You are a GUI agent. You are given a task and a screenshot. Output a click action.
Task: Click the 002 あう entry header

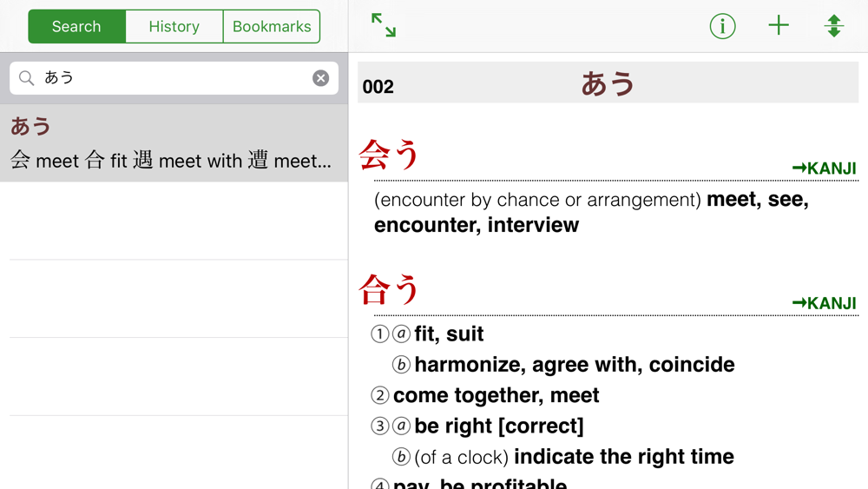pyautogui.click(x=608, y=83)
